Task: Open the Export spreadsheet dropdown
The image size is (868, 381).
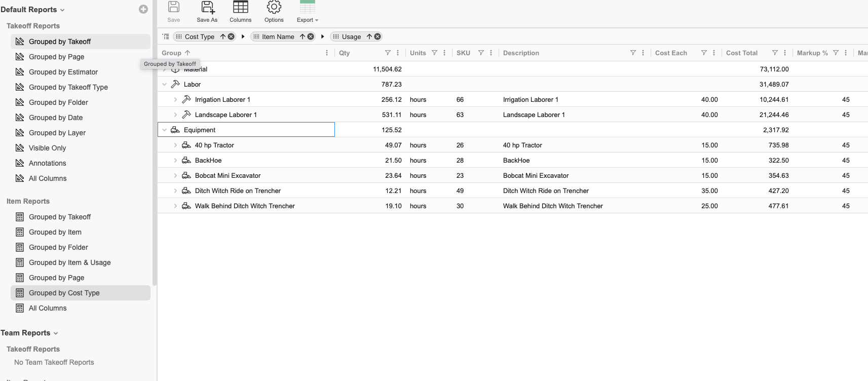Action: click(x=308, y=12)
